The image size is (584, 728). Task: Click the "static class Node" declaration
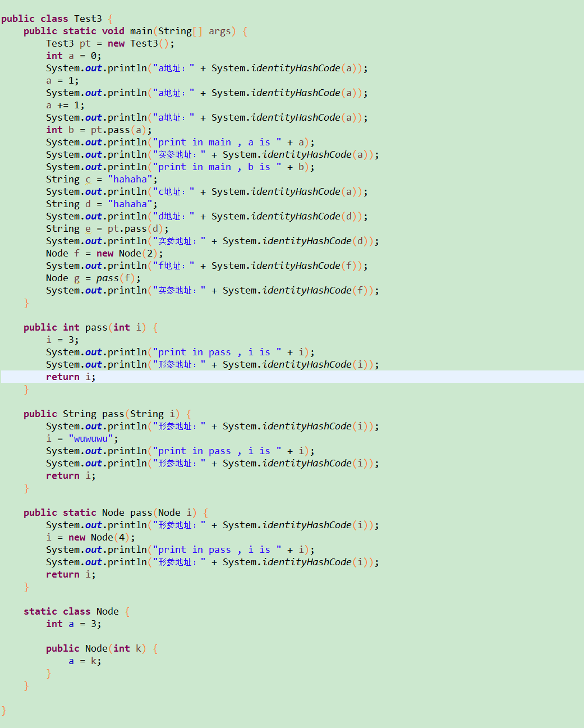[x=76, y=611]
